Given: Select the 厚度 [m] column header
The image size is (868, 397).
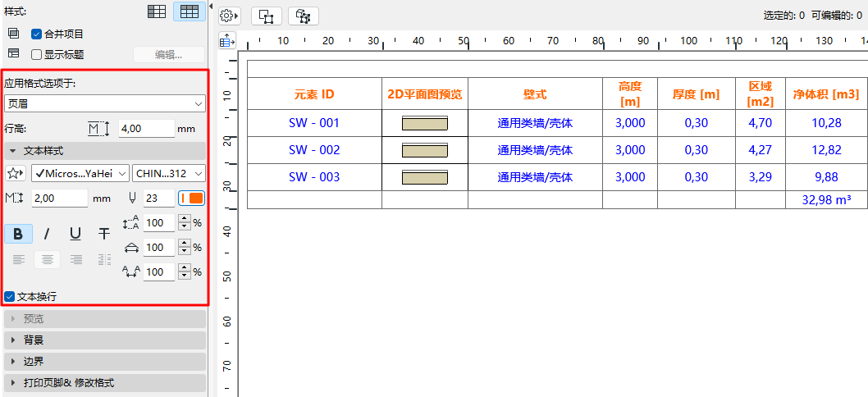Looking at the screenshot, I should (697, 94).
